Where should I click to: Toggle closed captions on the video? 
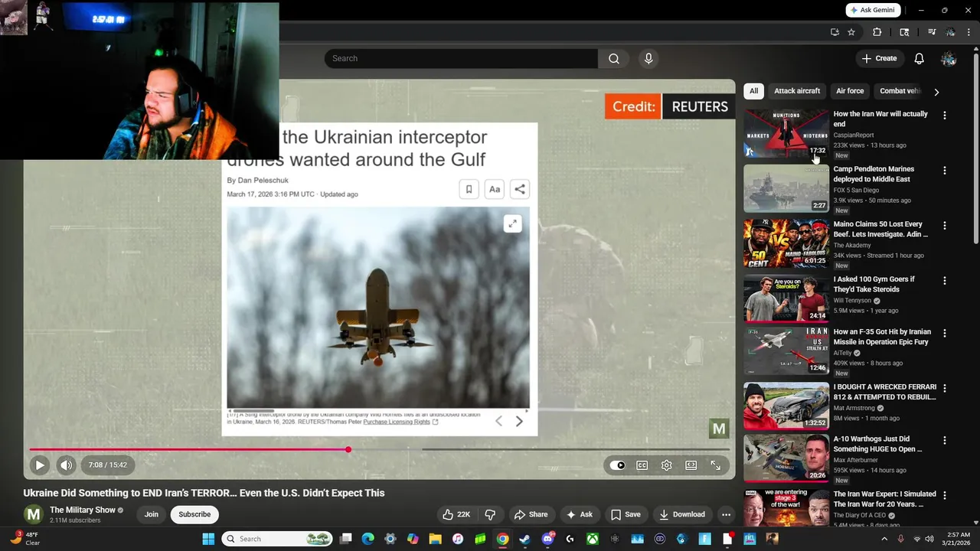click(642, 465)
